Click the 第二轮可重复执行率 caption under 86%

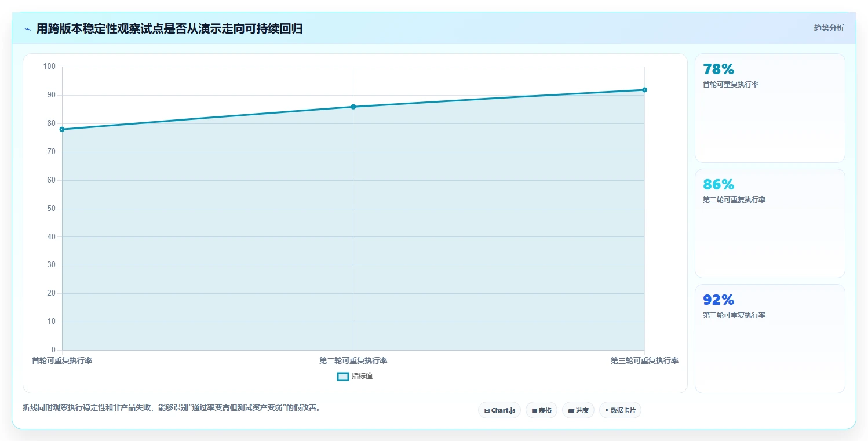pyautogui.click(x=734, y=200)
